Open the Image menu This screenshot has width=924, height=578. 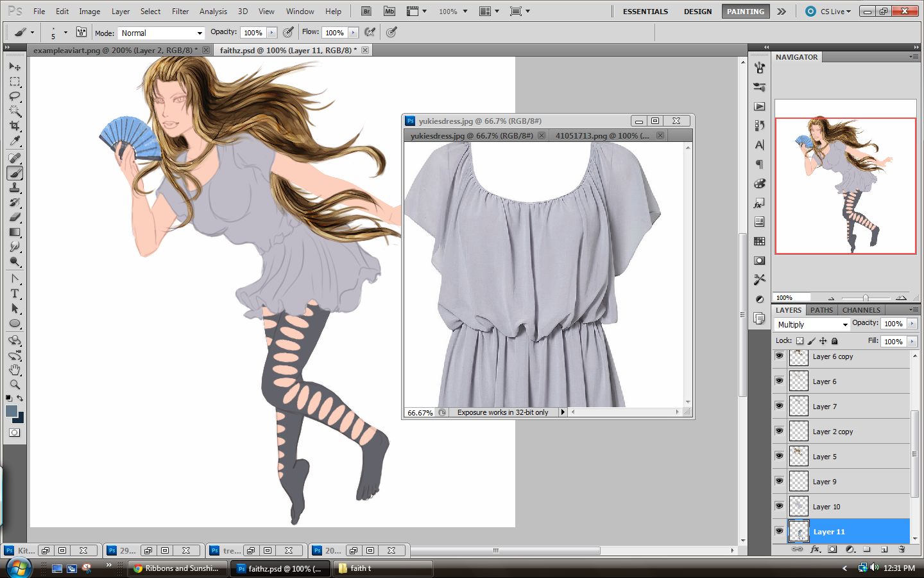coord(89,12)
